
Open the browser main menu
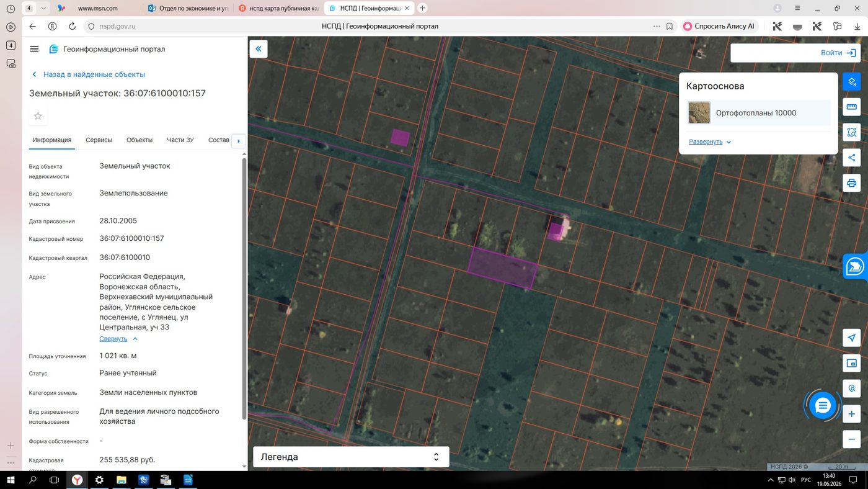click(797, 8)
